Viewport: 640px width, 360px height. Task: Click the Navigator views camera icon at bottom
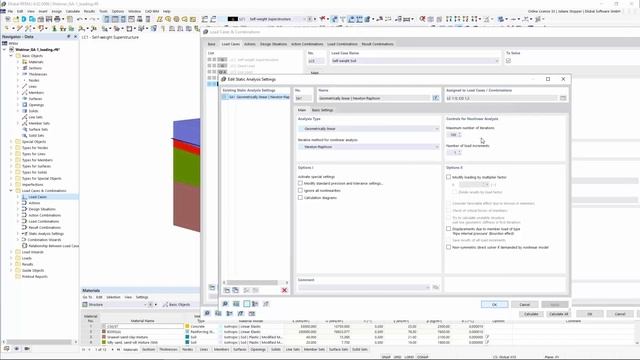point(27,349)
